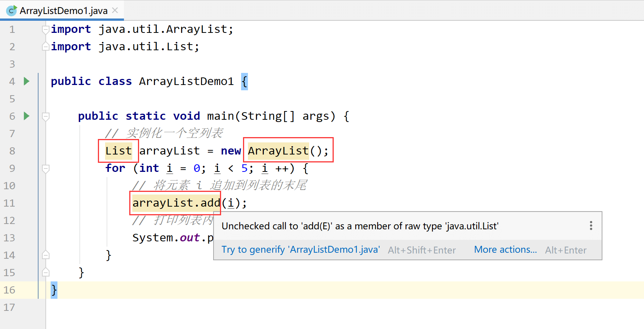Close the ArrayListDemo1.java tab

coord(115,11)
